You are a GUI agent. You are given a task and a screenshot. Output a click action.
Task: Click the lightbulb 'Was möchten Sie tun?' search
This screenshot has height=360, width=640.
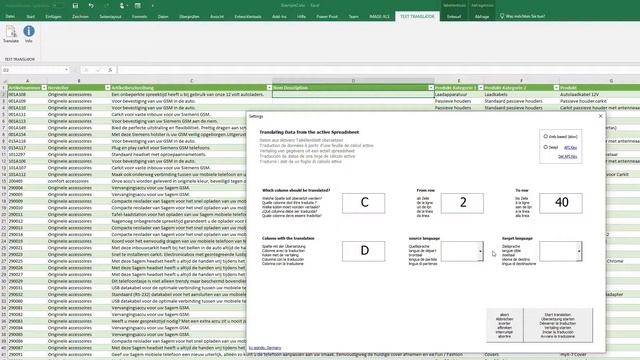pyautogui.click(x=522, y=16)
